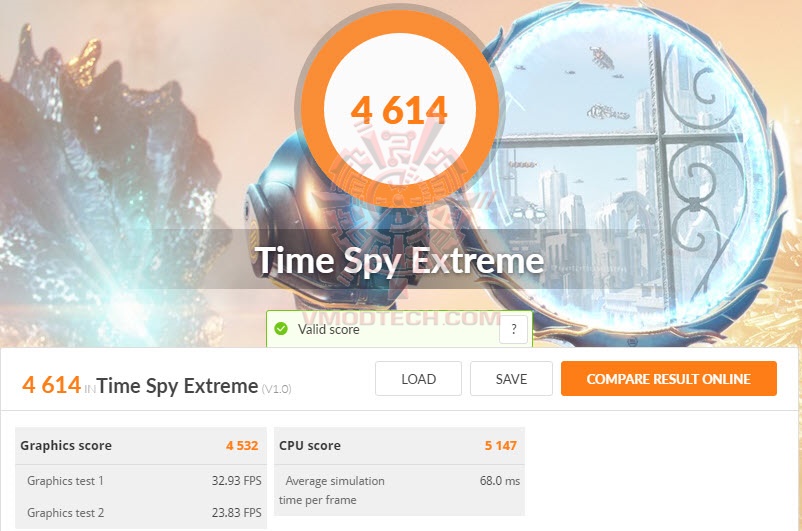
Task: Load a saved benchmark result
Action: [x=418, y=379]
